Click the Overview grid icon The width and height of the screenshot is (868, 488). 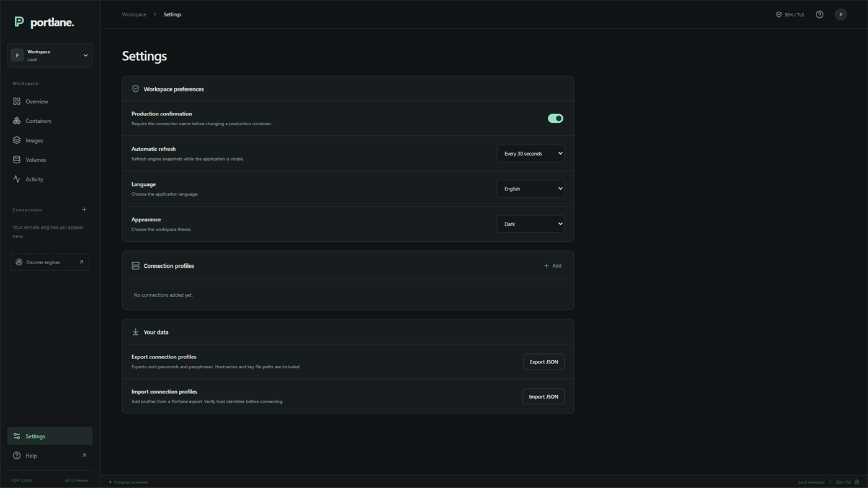tap(17, 101)
